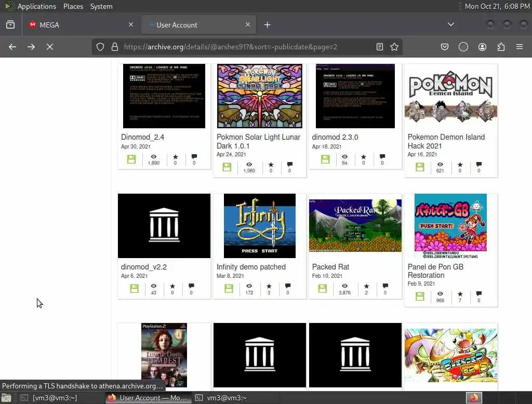The height and width of the screenshot is (404, 532).
Task: Open the Packed Rat title link
Action: (330, 267)
